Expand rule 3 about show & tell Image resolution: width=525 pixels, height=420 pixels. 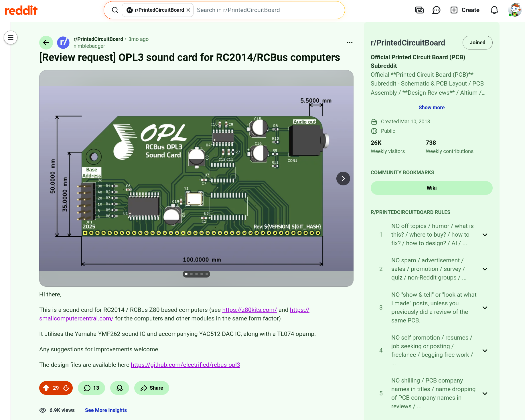point(485,308)
